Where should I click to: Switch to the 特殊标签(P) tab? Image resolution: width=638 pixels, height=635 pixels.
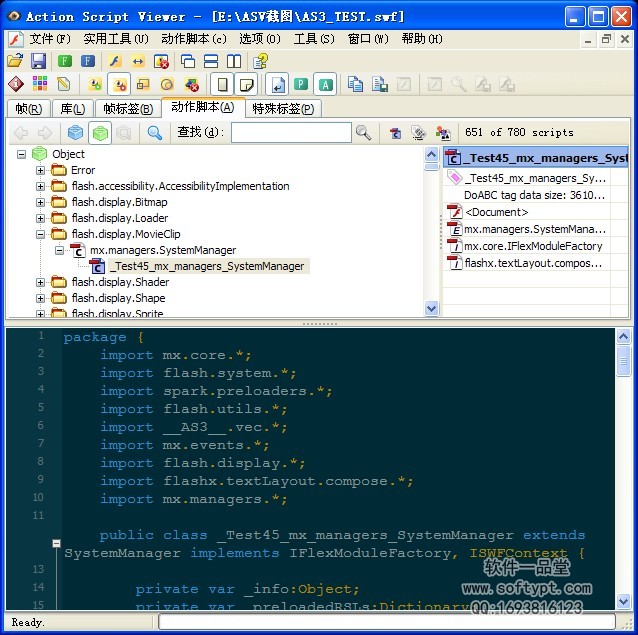283,109
